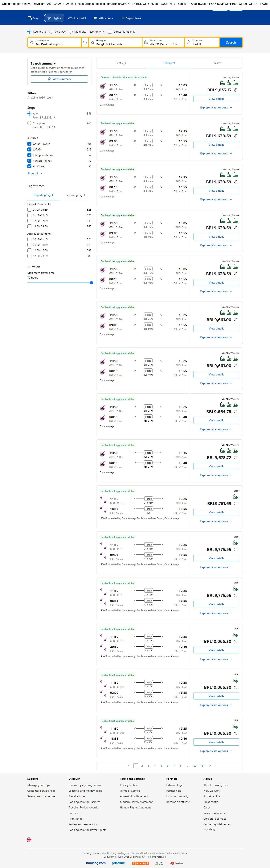Click the calendar icon in Travel dates field
Image resolution: width=270 pixels, height=868 pixels.
[146, 42]
